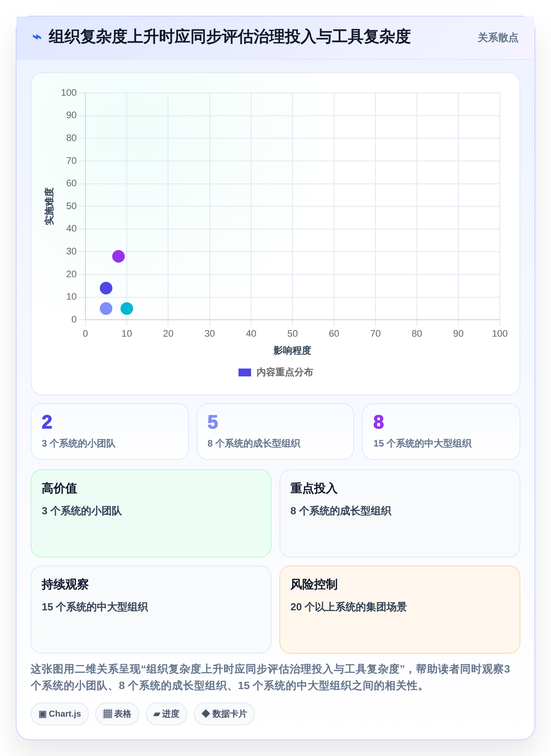Screen dimensions: 551x756
Task: Open the stat card showing number 2
Action: point(110,432)
